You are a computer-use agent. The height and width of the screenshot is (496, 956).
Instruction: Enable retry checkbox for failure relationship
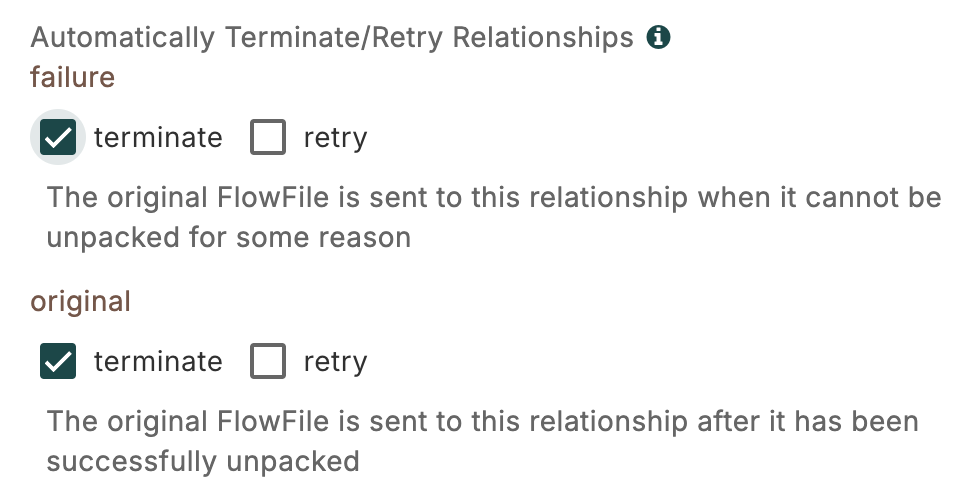[x=268, y=138]
